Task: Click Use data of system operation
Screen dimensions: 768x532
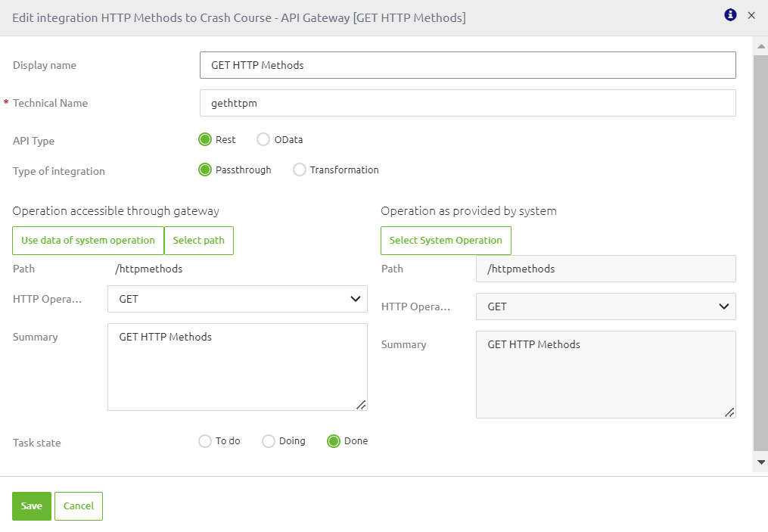Action: point(88,240)
